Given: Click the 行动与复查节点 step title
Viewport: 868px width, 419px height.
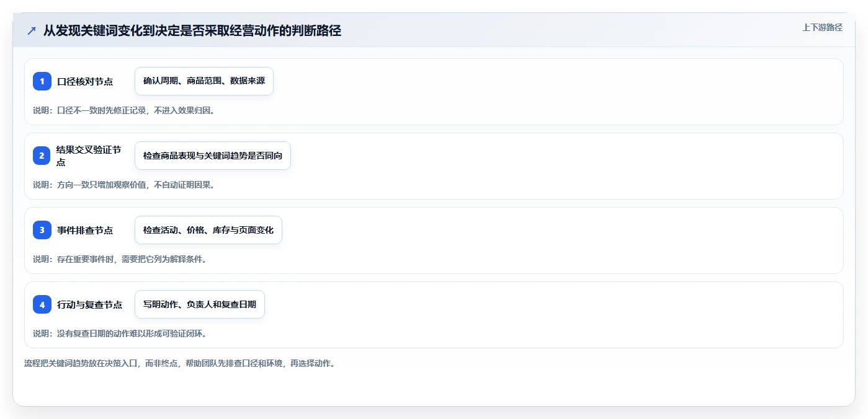Looking at the screenshot, I should click(x=89, y=305).
